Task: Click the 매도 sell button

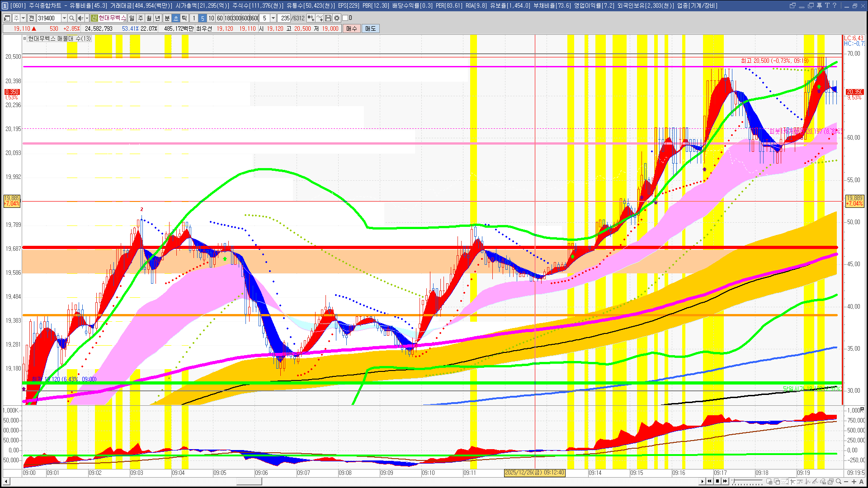Action: [x=371, y=28]
